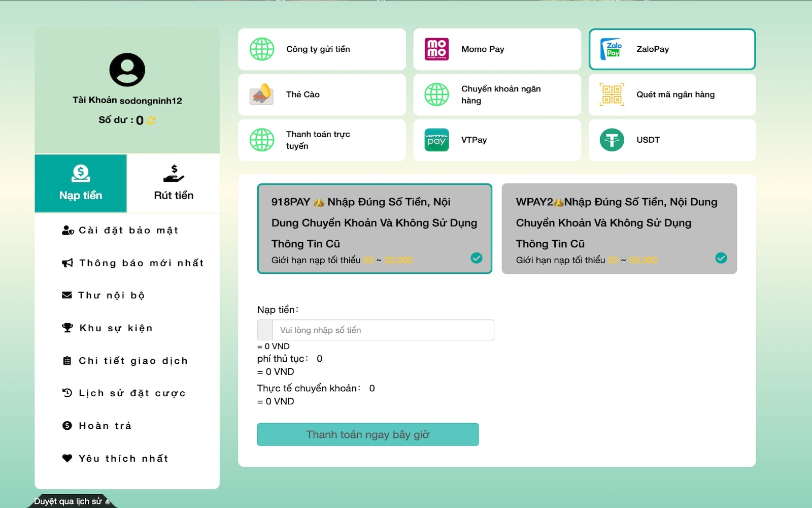Image resolution: width=812 pixels, height=508 pixels.
Task: Open Thông báo mới nhất menu item
Action: click(133, 263)
